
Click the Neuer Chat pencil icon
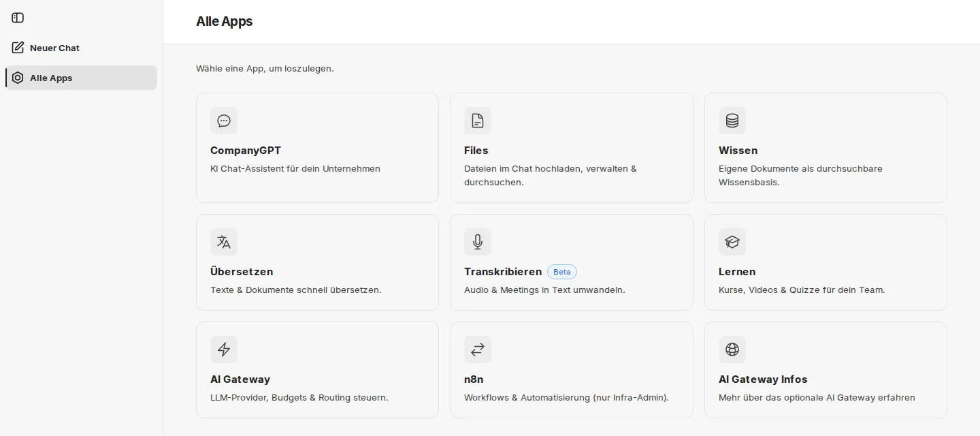[18, 48]
